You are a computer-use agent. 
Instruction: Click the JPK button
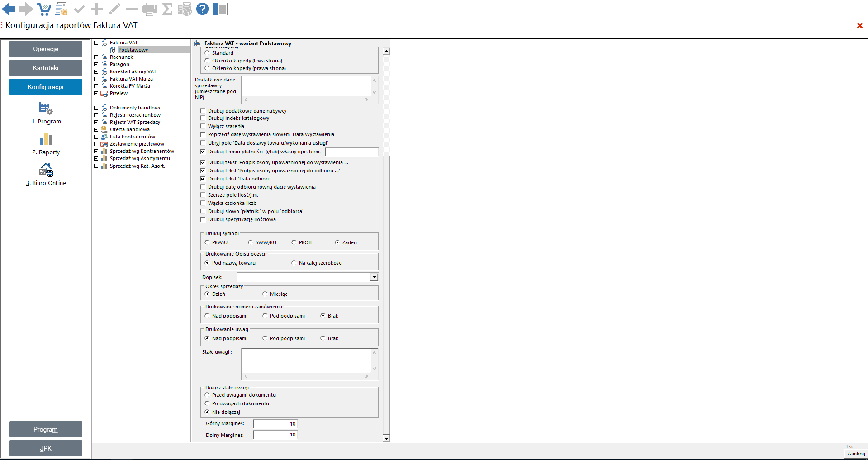point(46,448)
